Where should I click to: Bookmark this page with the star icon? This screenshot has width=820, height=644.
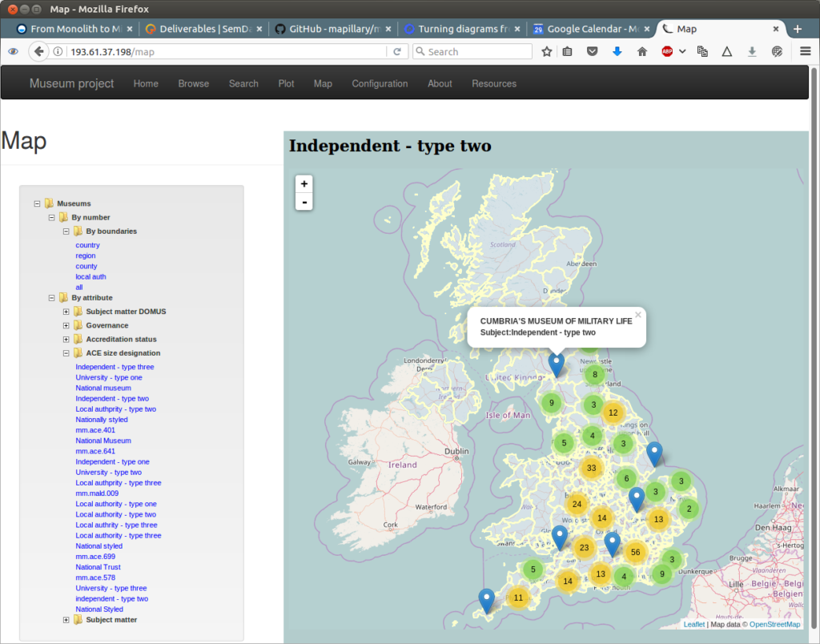pyautogui.click(x=545, y=50)
